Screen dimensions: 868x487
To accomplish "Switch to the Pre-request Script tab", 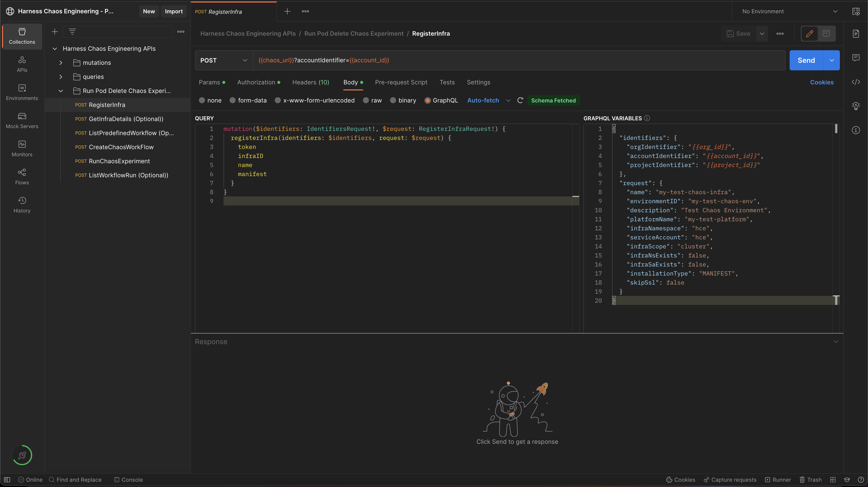I will (x=401, y=83).
